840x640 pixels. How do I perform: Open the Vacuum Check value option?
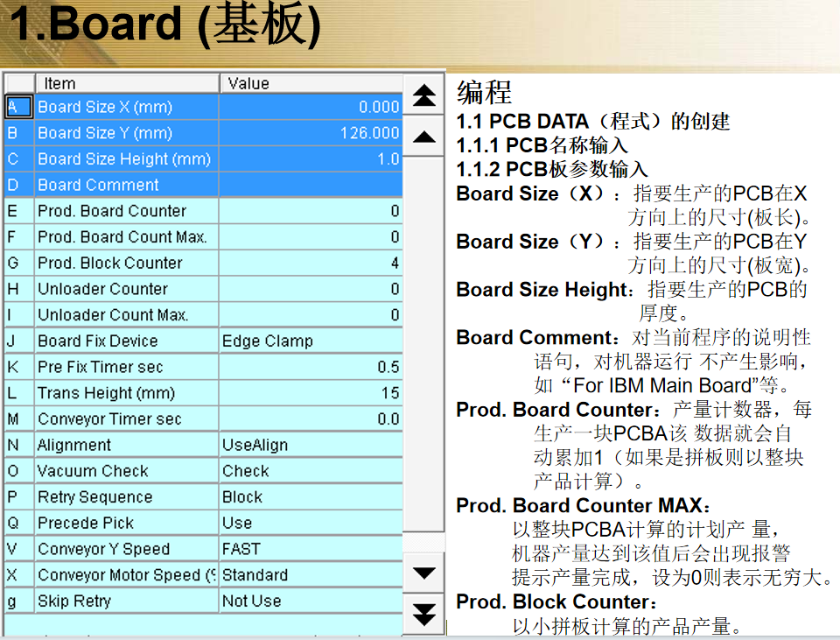click(x=311, y=471)
